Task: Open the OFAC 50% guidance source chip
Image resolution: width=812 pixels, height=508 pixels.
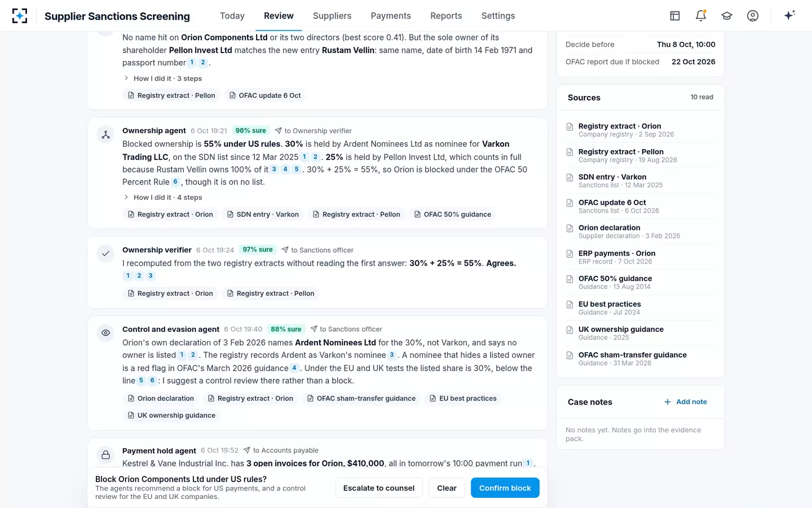Action: 452,214
